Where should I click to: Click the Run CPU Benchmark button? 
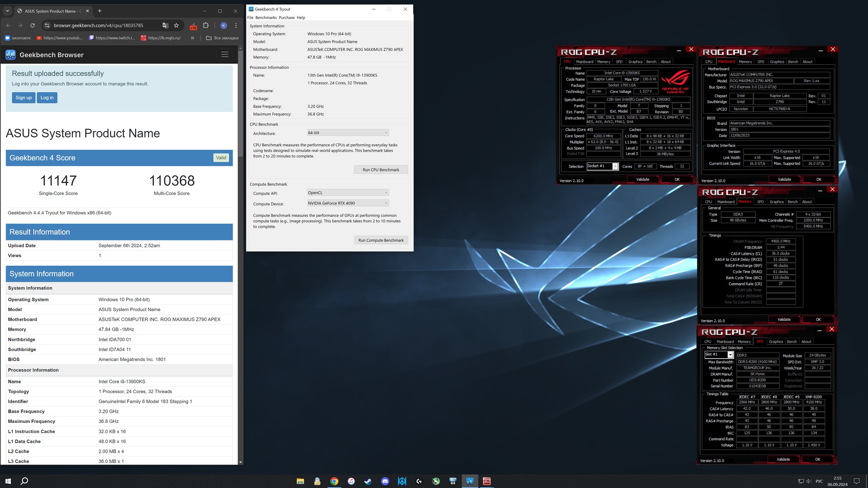point(381,170)
